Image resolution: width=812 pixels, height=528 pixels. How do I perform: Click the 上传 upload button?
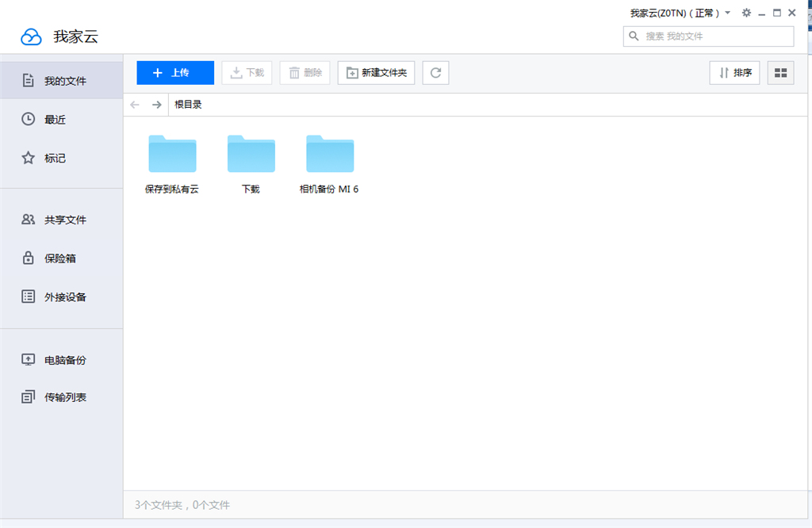(174, 72)
